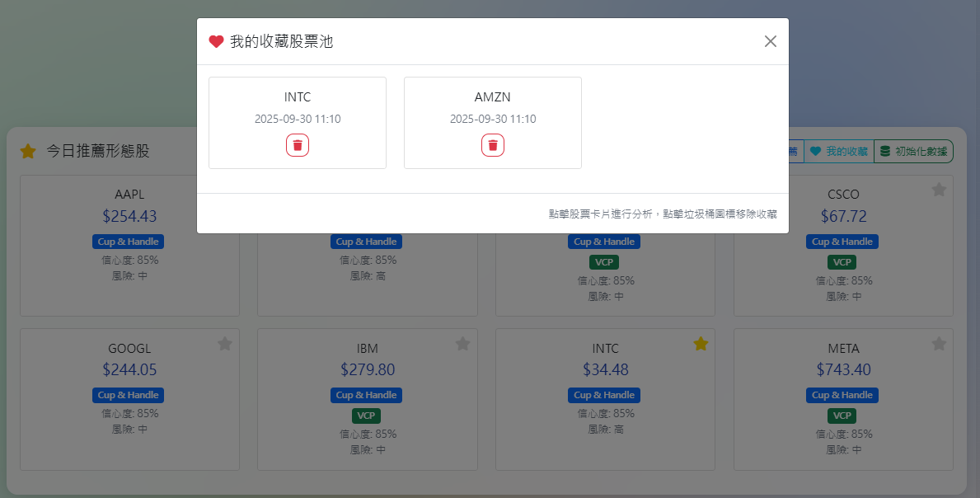Click the AAPL price $254.43
Viewport: 980px width, 498px height.
click(x=129, y=216)
